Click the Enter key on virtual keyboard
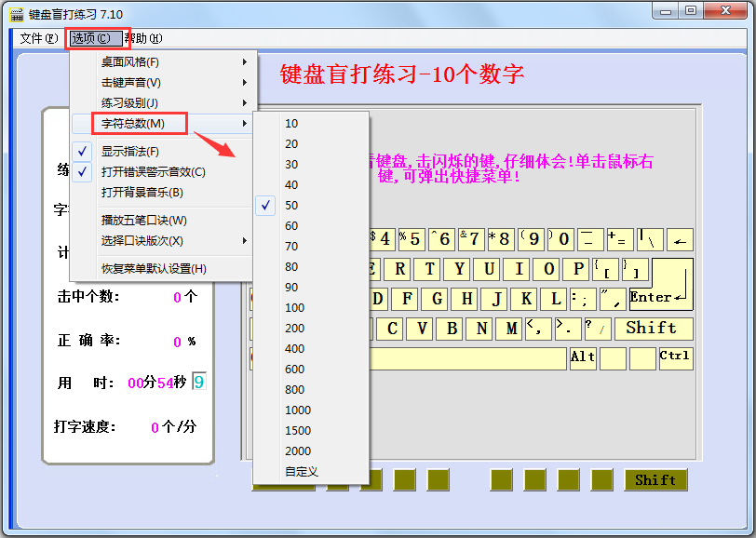The width and height of the screenshot is (756, 538). [x=661, y=285]
